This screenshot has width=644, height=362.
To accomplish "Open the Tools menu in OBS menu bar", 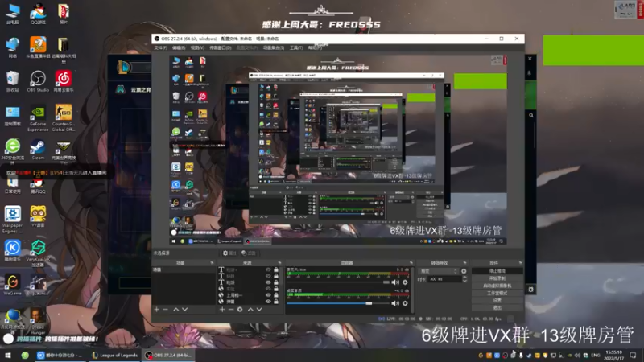I will 296,48.
